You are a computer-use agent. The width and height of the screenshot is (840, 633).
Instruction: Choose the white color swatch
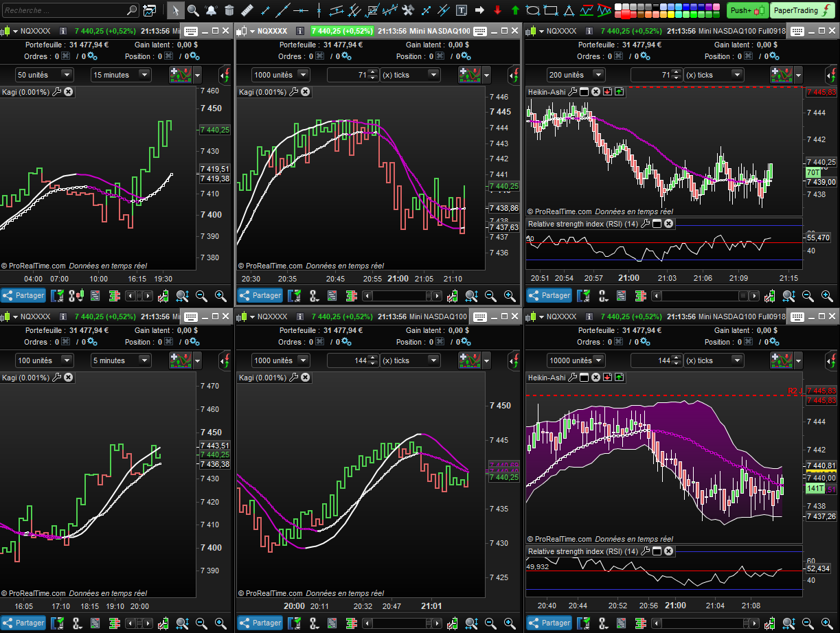(618, 7)
